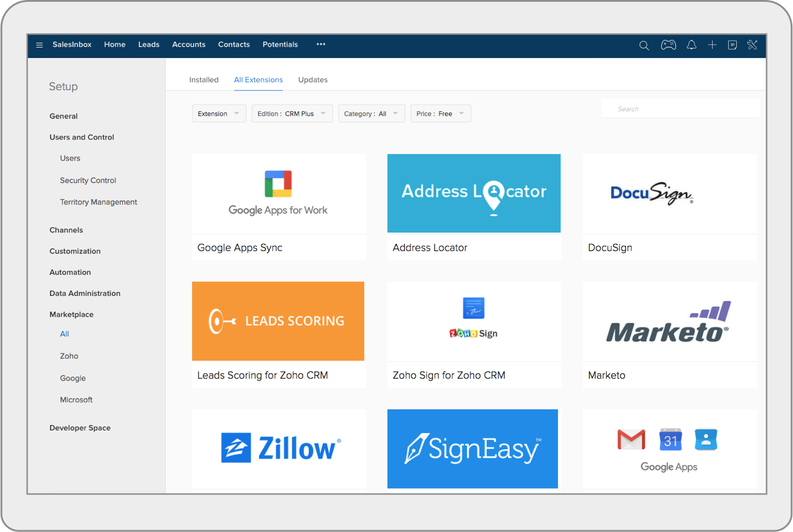Open the Zillow logo tile

coord(279,449)
